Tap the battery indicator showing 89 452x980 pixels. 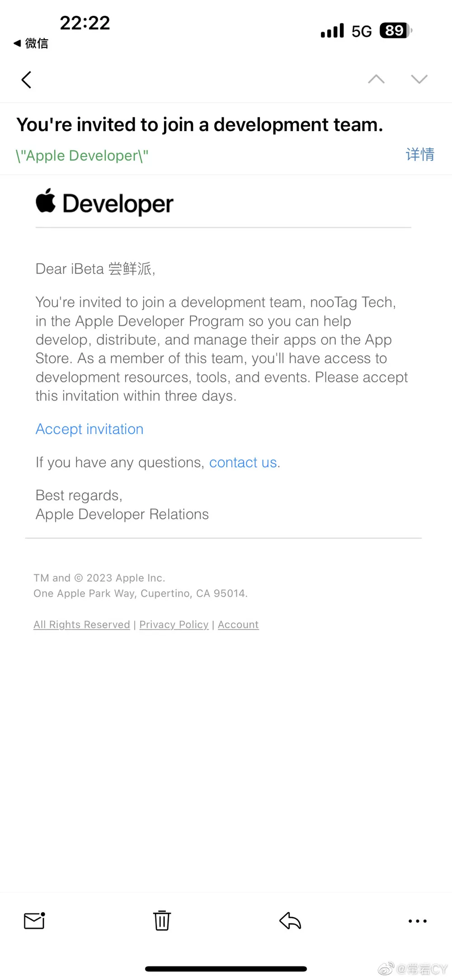click(395, 31)
